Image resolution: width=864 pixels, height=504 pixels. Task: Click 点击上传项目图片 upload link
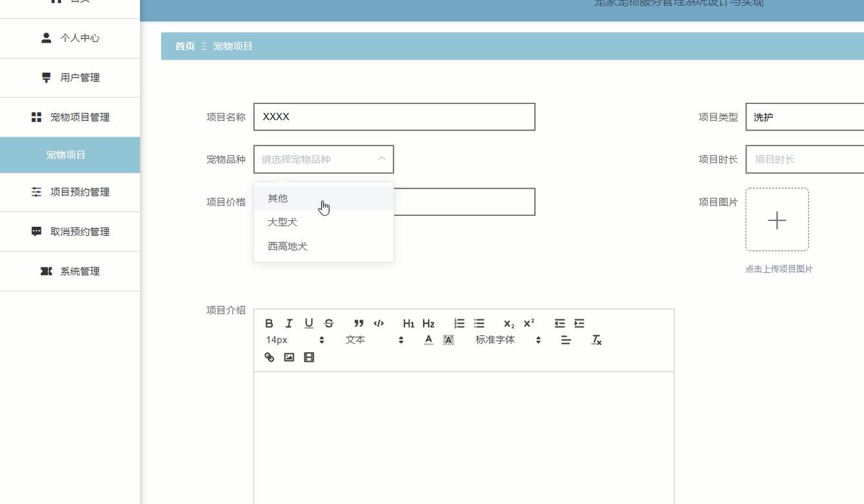tap(779, 269)
